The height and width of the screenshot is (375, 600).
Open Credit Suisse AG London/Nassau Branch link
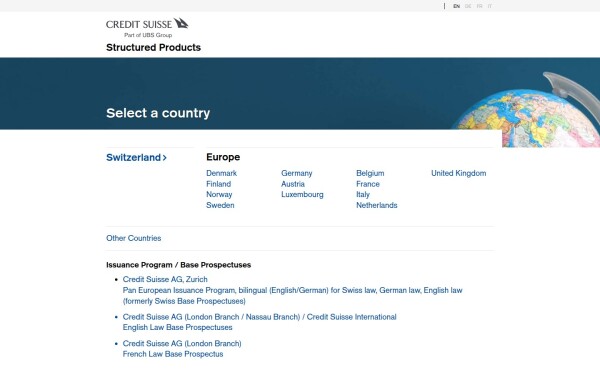[259, 317]
